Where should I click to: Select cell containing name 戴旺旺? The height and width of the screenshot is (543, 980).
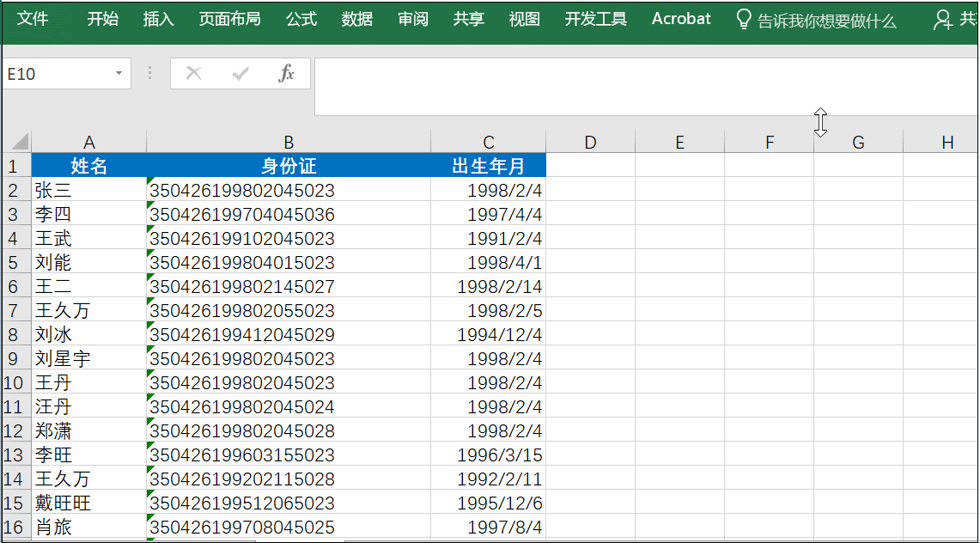(x=88, y=503)
